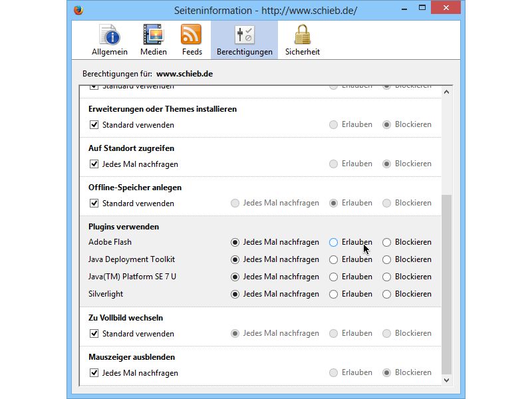This screenshot has height=399, width=532.
Task: Click the Silverlight plugin name
Action: coord(106,294)
